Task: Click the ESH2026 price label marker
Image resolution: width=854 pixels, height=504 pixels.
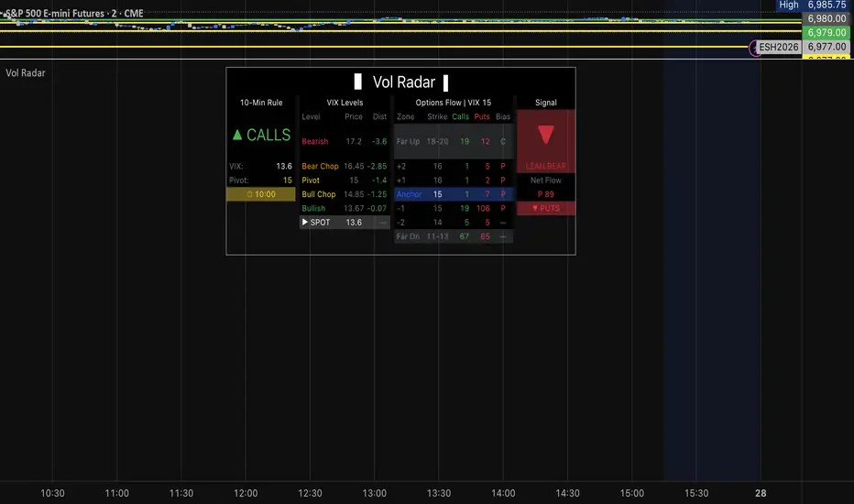Action: [779, 47]
